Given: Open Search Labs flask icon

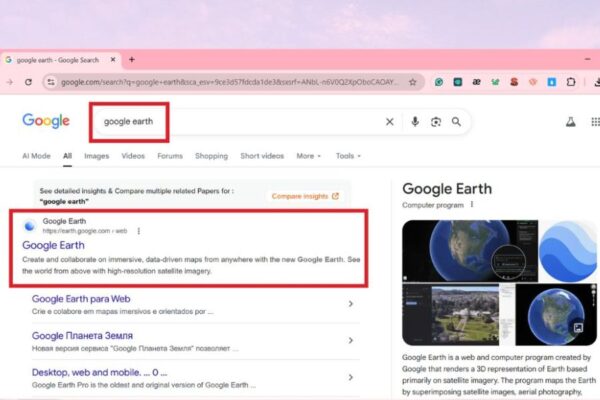Looking at the screenshot, I should (571, 122).
